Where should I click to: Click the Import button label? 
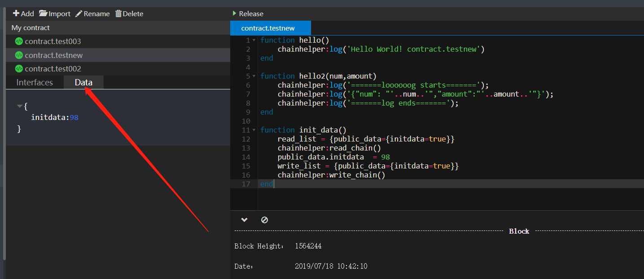tap(60, 13)
